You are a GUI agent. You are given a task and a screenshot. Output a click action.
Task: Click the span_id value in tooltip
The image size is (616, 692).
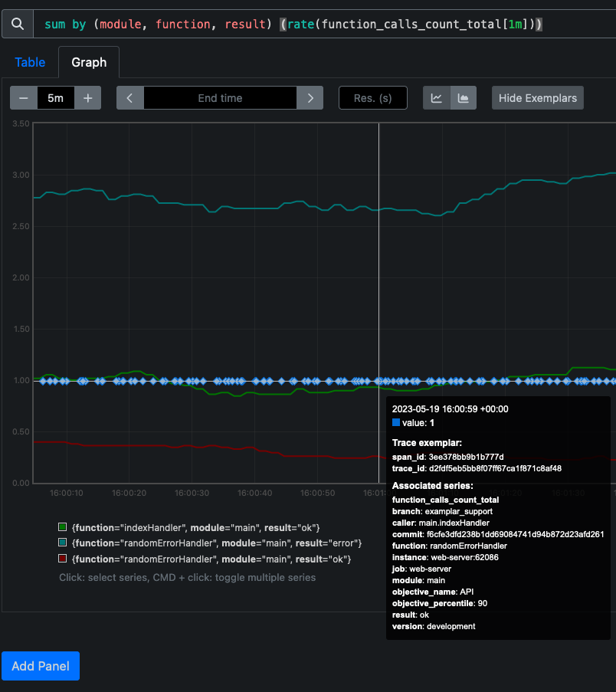[466, 457]
